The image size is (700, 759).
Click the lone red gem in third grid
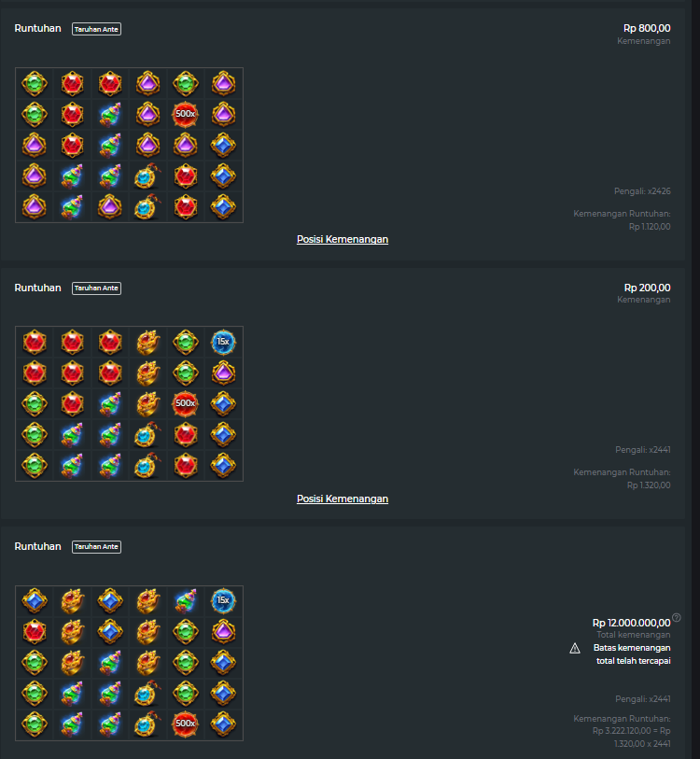(x=35, y=632)
